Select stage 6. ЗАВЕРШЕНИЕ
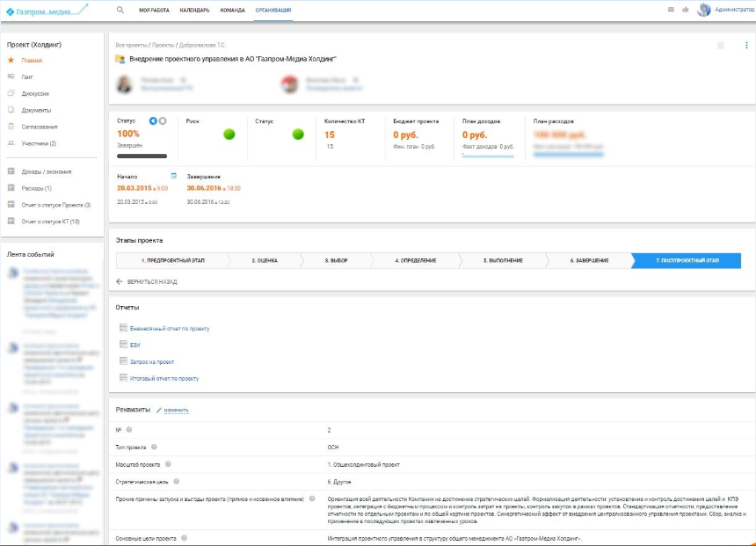This screenshot has height=546, width=756. coord(589,260)
